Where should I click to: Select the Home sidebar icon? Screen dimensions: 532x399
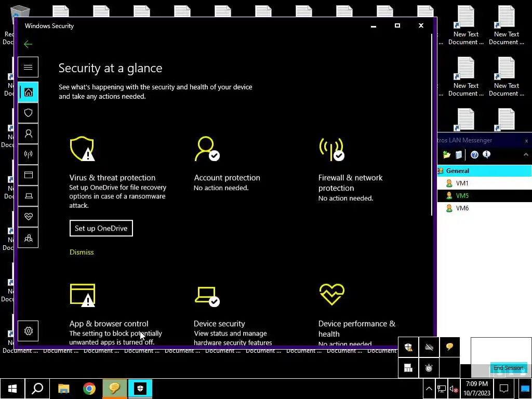coord(28,92)
